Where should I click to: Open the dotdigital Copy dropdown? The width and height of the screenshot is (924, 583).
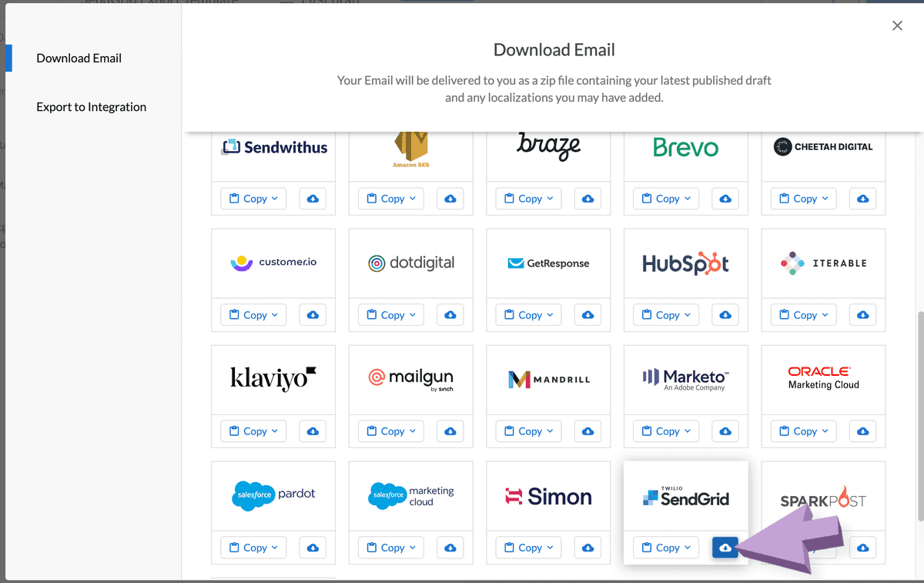pyautogui.click(x=391, y=315)
